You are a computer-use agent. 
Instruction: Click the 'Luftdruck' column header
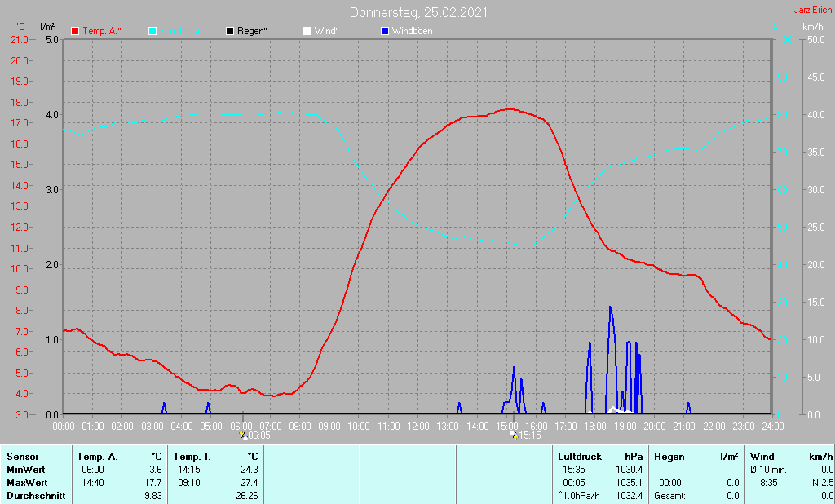(x=580, y=457)
